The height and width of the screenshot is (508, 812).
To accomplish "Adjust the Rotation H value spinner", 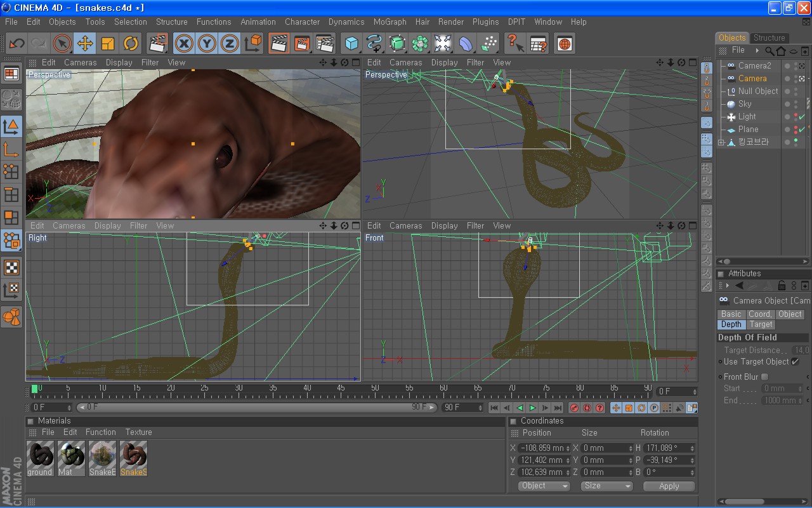I will [692, 448].
